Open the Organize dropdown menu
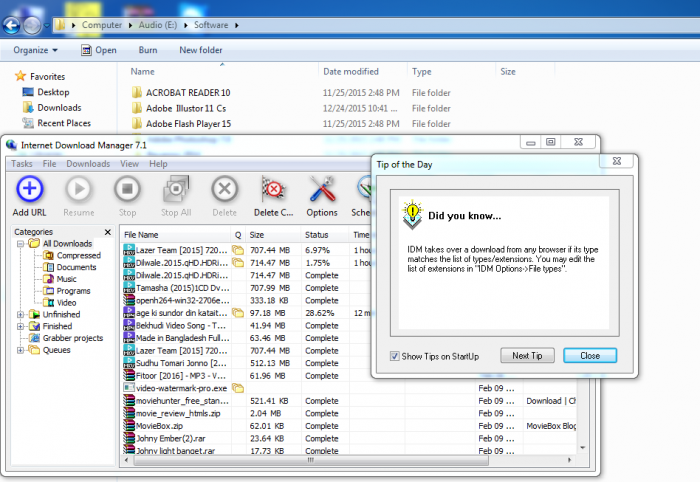The height and width of the screenshot is (482, 700). click(x=35, y=50)
